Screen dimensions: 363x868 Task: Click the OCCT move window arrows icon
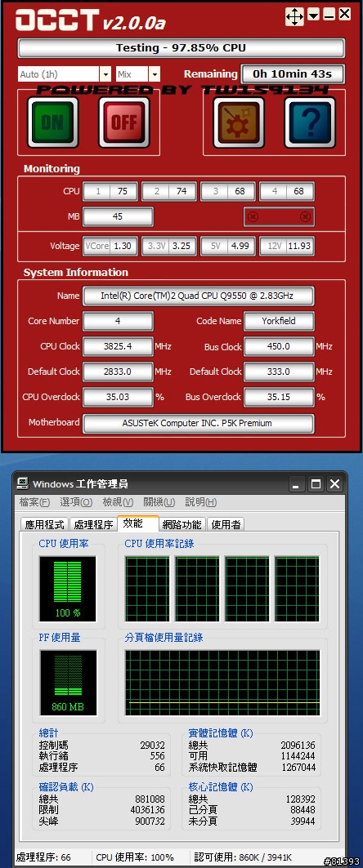coord(294,16)
